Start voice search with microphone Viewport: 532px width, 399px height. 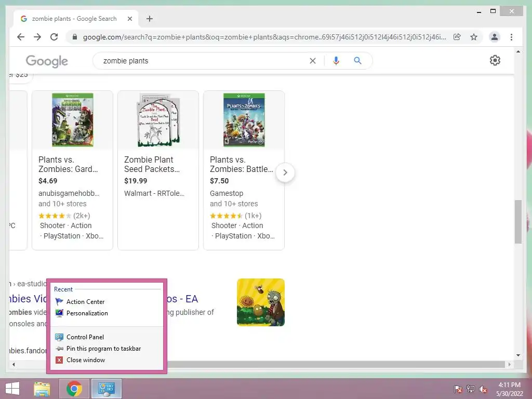pos(336,61)
